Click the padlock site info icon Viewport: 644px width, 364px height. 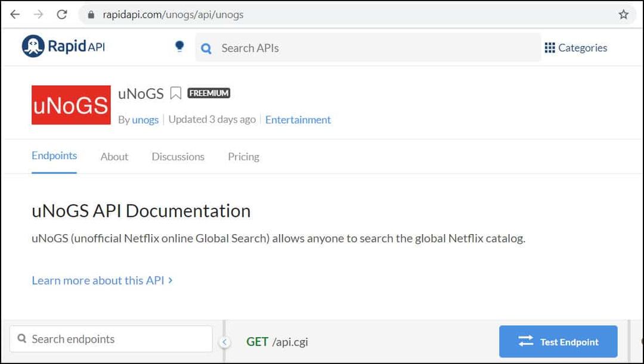point(91,15)
